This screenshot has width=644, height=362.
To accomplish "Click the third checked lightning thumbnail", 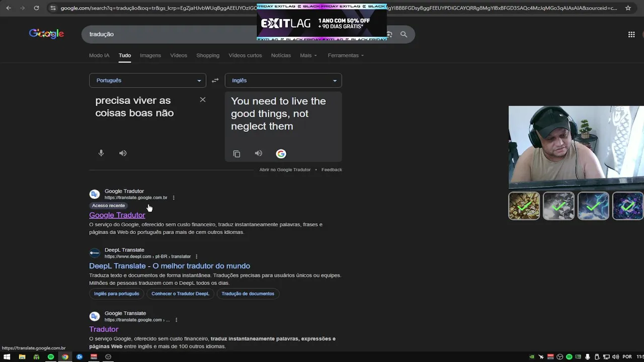I will 593,206.
